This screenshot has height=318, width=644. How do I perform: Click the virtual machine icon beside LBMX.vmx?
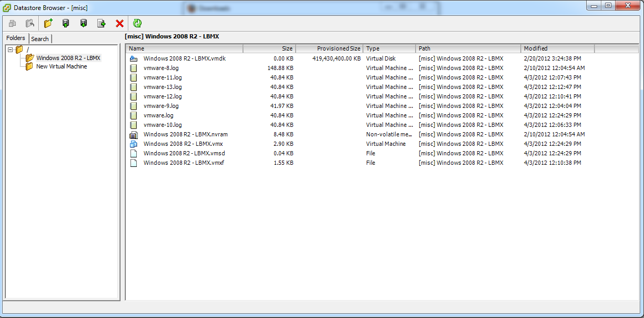coord(134,144)
